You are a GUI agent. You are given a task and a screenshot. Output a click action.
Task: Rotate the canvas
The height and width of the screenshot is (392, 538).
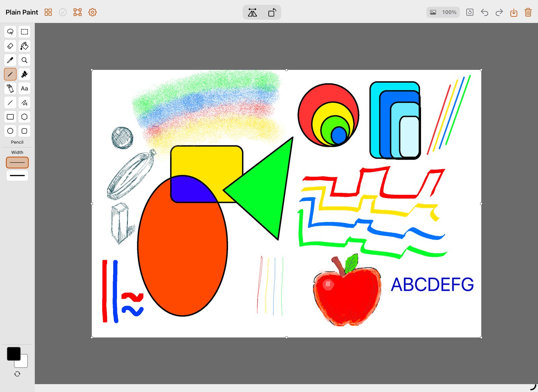tap(272, 12)
